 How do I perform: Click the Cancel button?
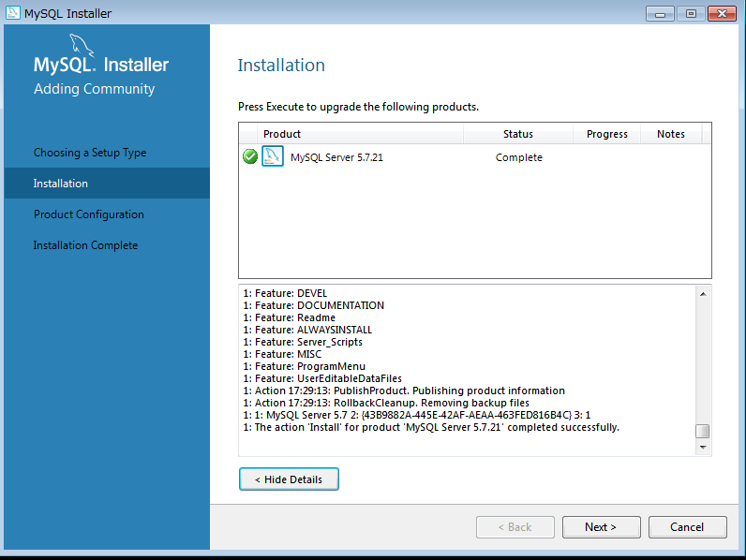pos(687,526)
